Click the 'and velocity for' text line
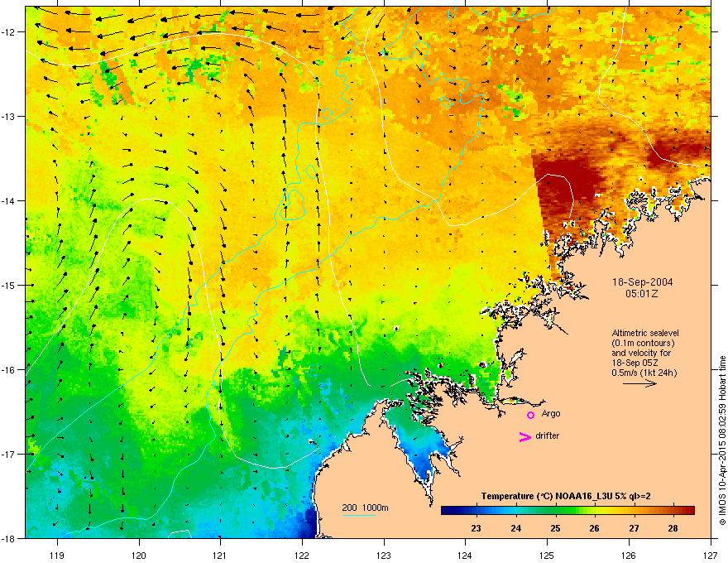 coord(640,353)
